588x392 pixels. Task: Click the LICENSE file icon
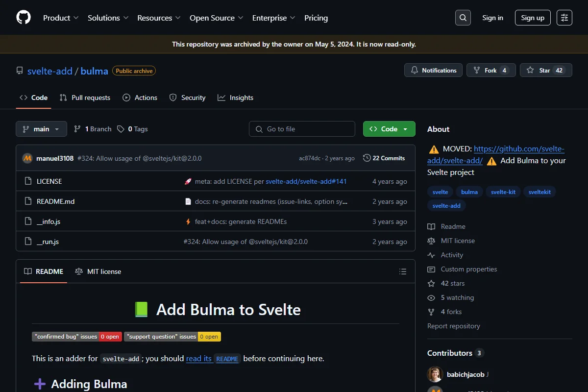(28, 181)
